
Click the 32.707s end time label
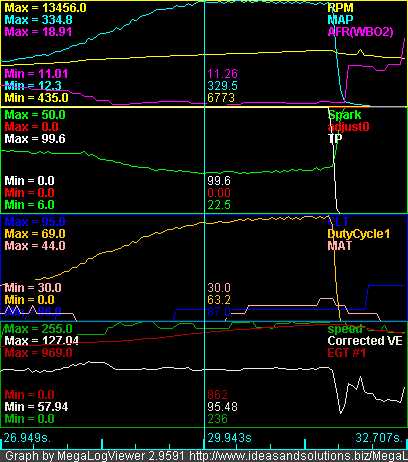(x=379, y=438)
